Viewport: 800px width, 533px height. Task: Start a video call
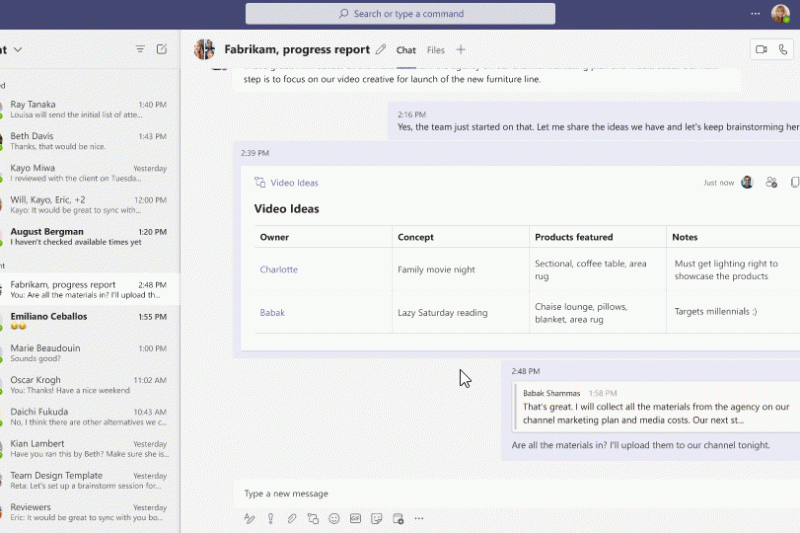(761, 49)
